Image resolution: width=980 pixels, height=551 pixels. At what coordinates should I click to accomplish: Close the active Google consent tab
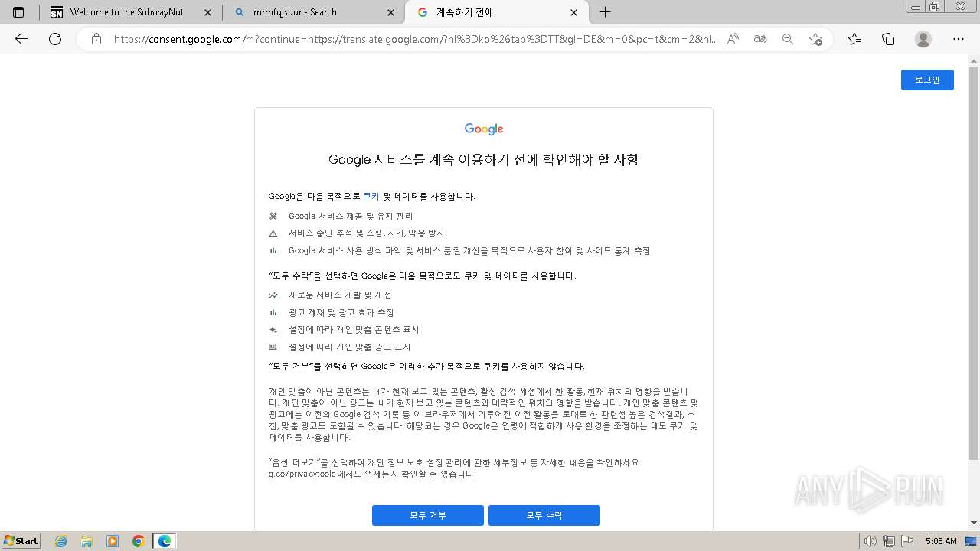574,12
